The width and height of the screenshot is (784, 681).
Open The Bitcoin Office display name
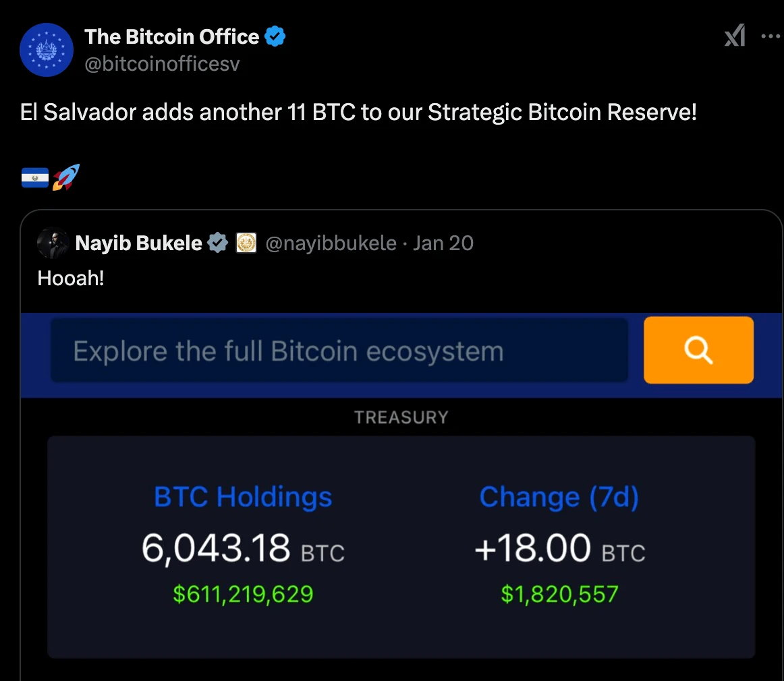(171, 36)
